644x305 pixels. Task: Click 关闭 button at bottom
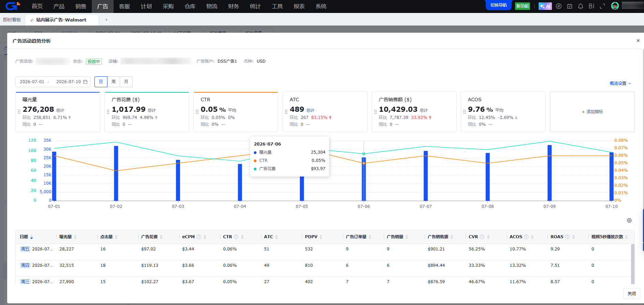[632, 293]
